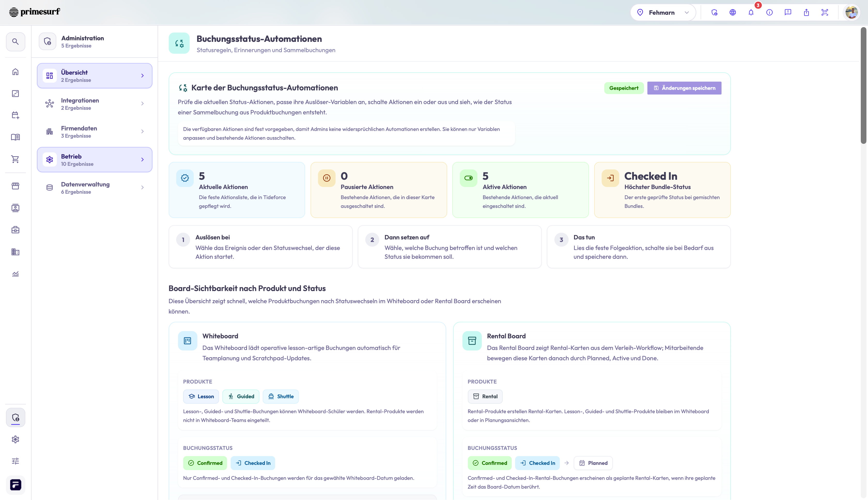Open the company building icon in sidebar

(16, 252)
